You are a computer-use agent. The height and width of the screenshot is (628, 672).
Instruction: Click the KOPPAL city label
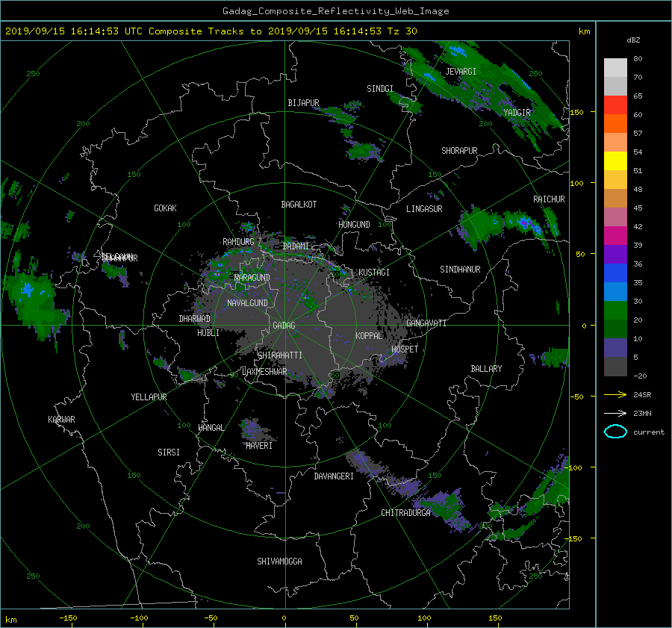[369, 336]
